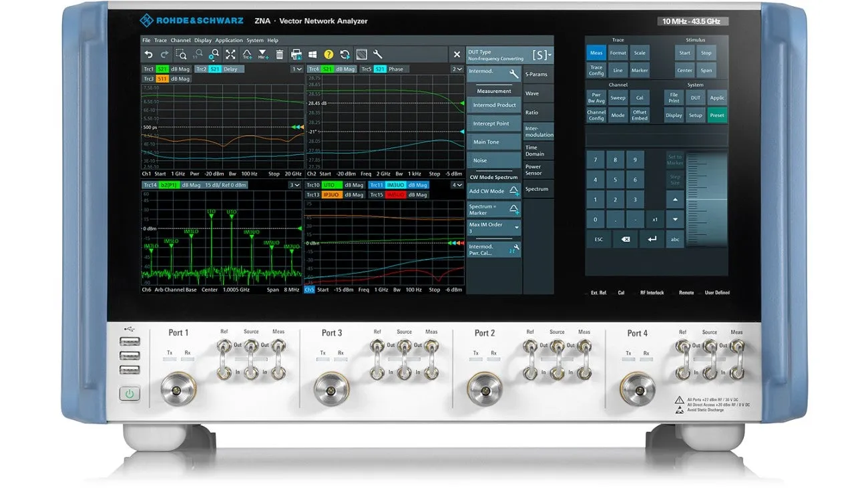This screenshot has height=488, width=868.
Task: Click the green S21 label of Trc1
Action: coord(162,68)
